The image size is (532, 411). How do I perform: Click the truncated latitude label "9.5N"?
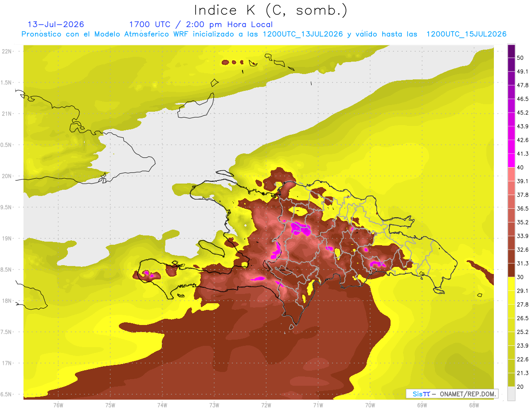(6, 207)
